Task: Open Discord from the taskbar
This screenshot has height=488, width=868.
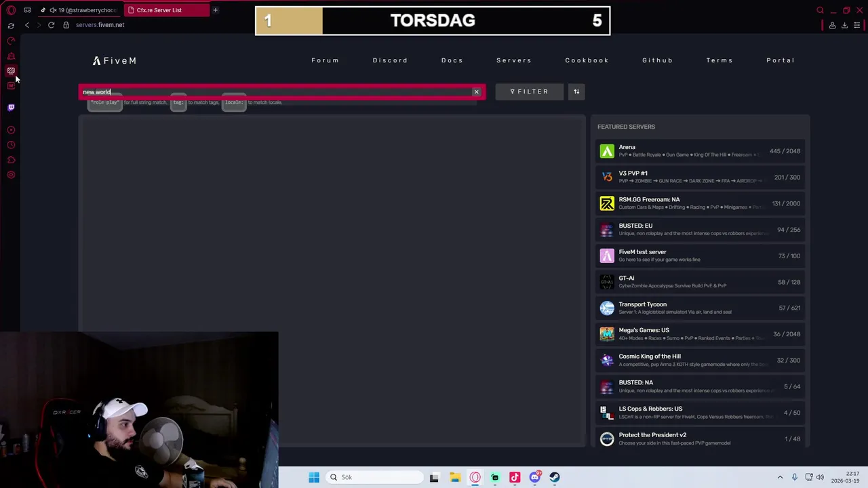Action: [x=535, y=477]
